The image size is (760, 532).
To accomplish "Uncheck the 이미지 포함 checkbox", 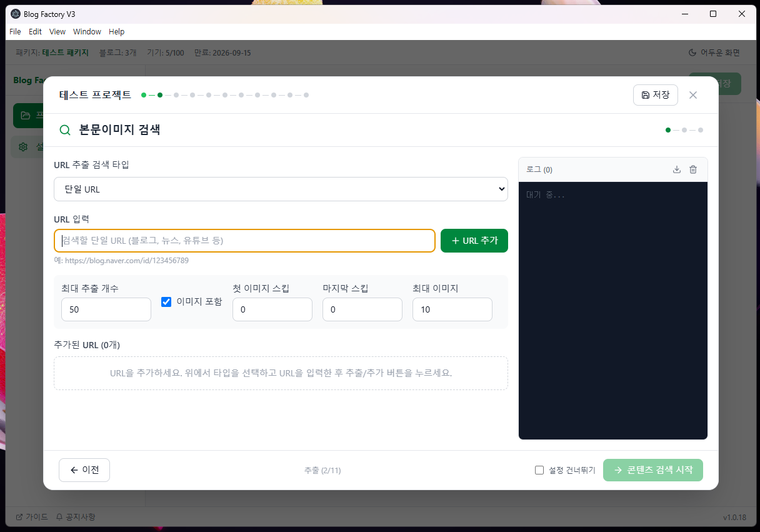I will 166,302.
